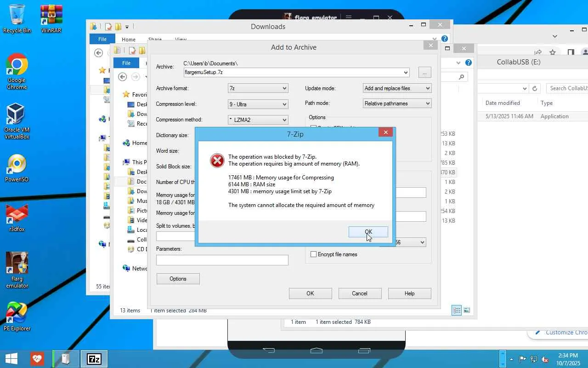The height and width of the screenshot is (368, 588).
Task: Click the muted volume icon in tray
Action: tap(545, 359)
